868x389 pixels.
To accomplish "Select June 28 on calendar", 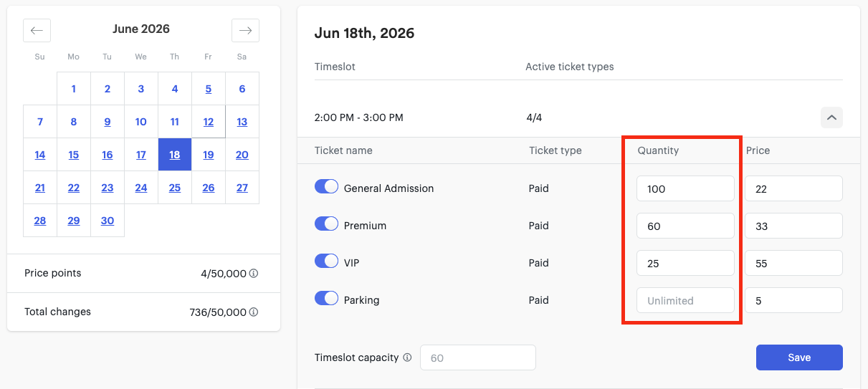I will [x=40, y=221].
